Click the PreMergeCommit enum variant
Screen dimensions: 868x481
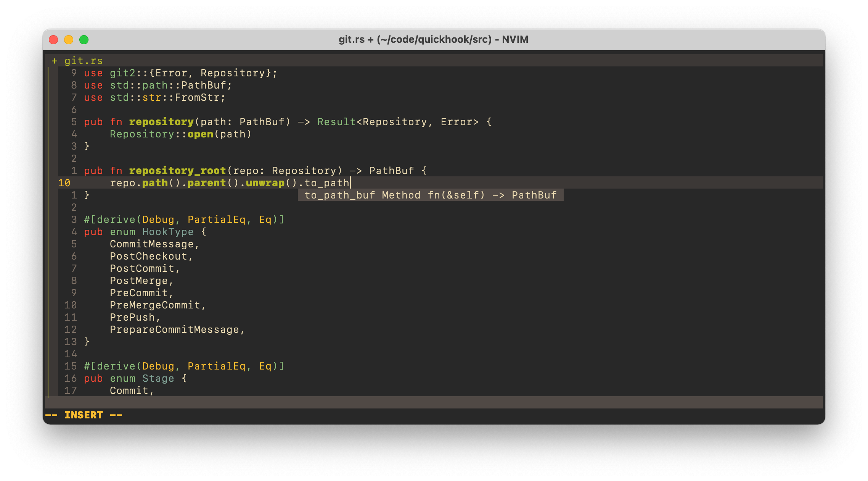pyautogui.click(x=155, y=305)
